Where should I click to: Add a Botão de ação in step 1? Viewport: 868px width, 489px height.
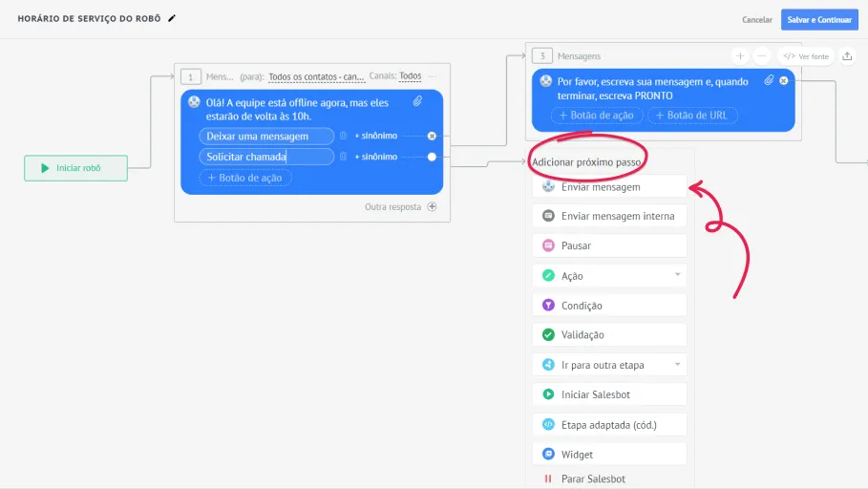coord(245,178)
